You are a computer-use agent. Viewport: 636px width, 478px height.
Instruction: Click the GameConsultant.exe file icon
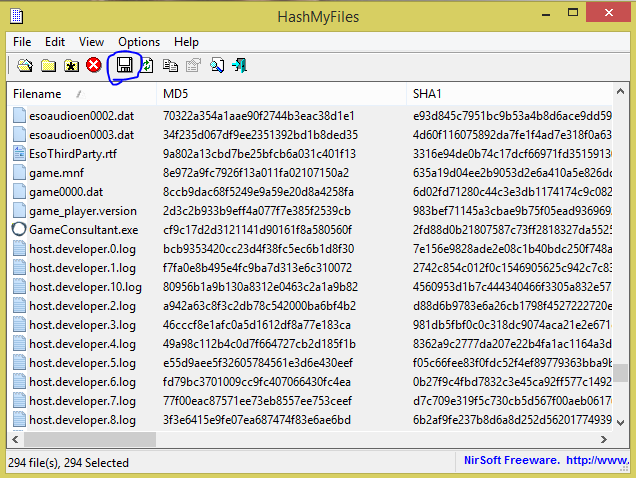click(19, 229)
